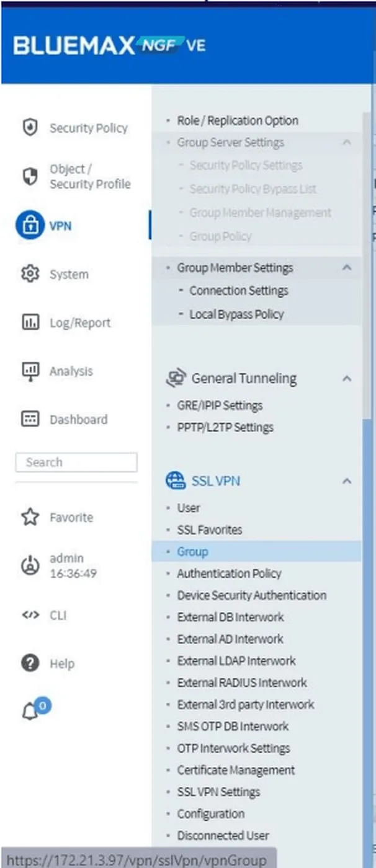The width and height of the screenshot is (376, 868).
Task: Click the BLUEMAX NGF VE logo
Action: pyautogui.click(x=109, y=45)
